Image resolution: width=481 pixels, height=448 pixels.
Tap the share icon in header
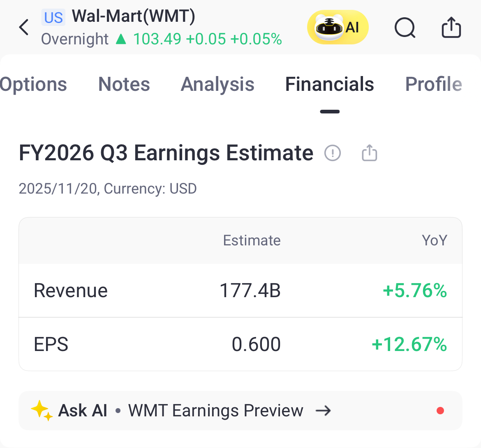[x=451, y=28]
